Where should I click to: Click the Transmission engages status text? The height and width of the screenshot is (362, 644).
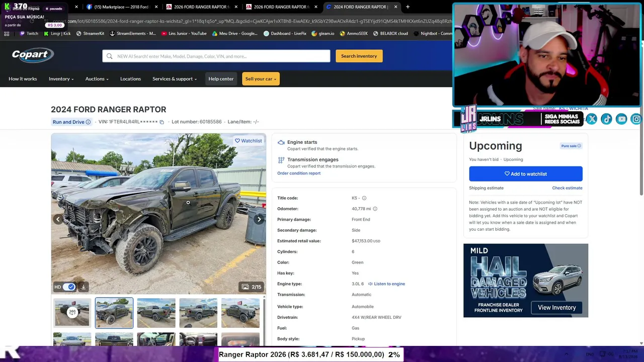coord(313,160)
